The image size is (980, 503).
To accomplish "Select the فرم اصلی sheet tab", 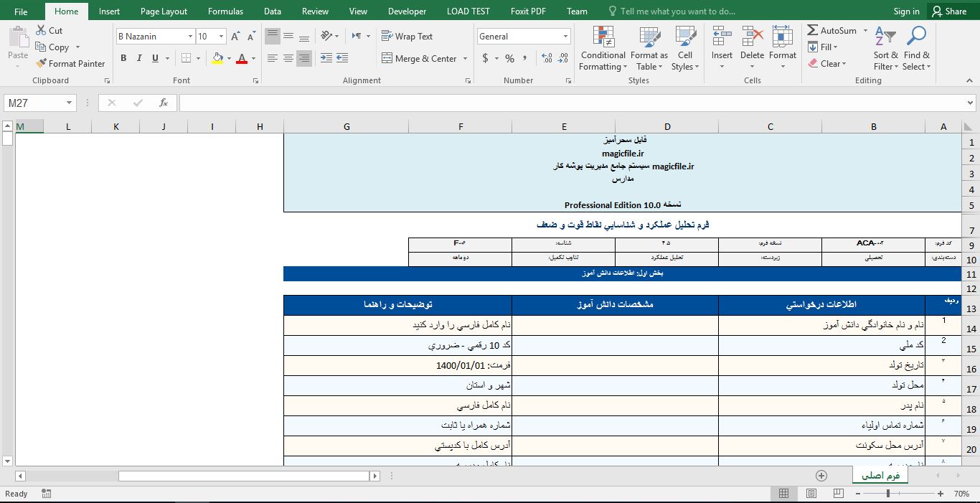I will click(880, 475).
